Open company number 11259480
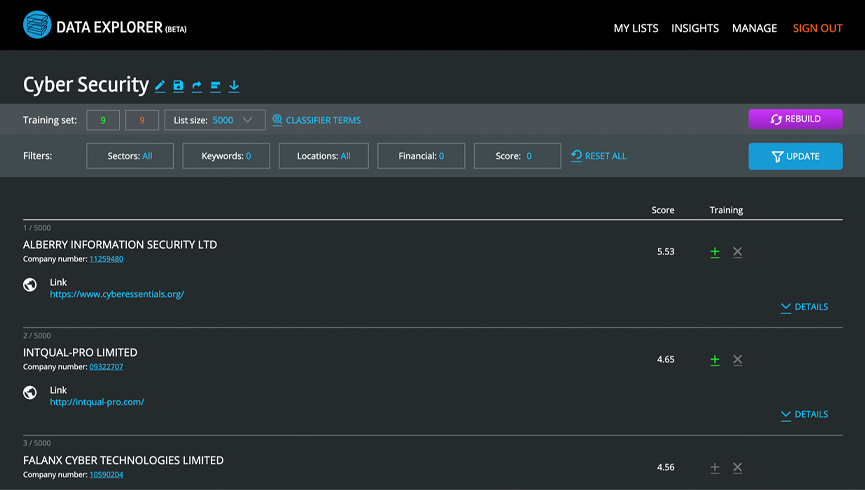Screen dimensions: 865x490 click(x=106, y=259)
